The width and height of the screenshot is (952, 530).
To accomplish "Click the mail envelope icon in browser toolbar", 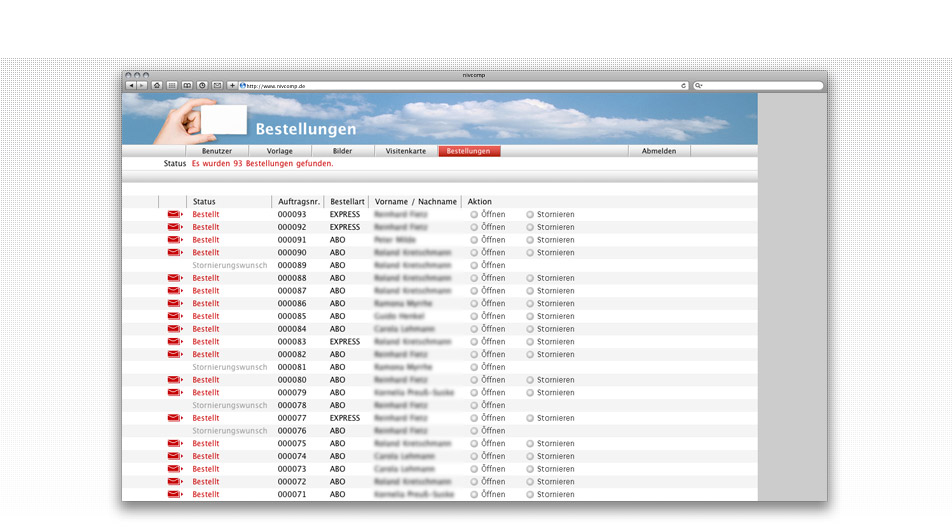I will tap(217, 86).
